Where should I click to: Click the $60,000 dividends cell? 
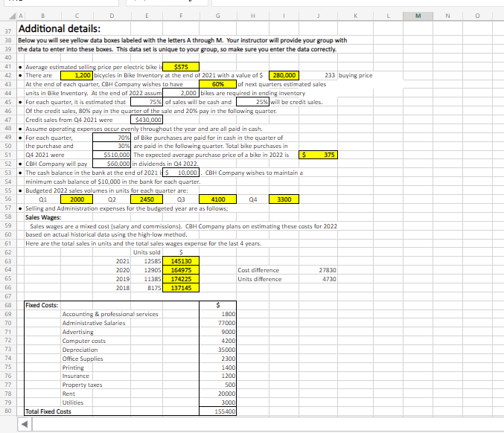pos(112,164)
